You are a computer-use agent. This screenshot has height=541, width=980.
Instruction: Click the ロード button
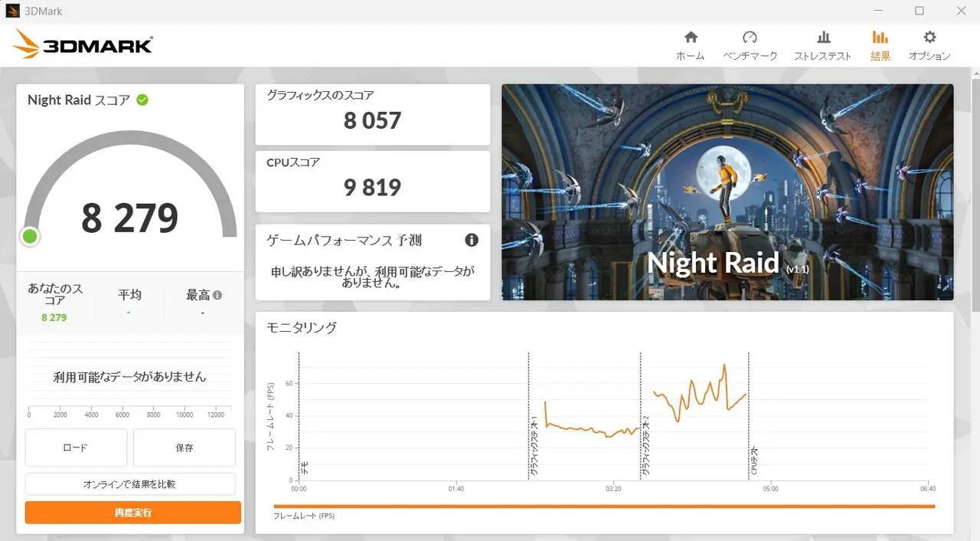click(76, 448)
